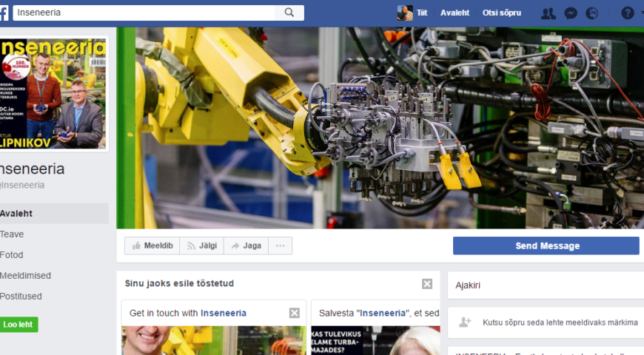
Task: Open the Inseneeria magazine profile picture
Action: 53,94
